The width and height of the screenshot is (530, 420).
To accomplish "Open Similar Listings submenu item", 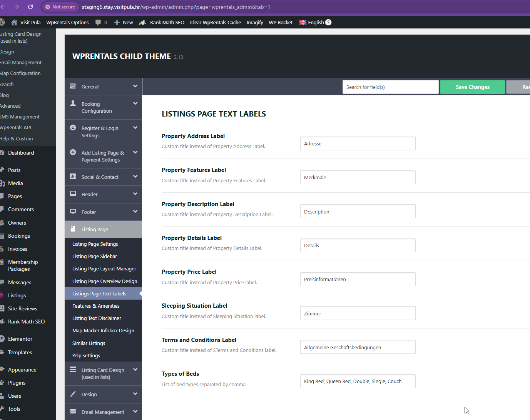I will tap(89, 343).
